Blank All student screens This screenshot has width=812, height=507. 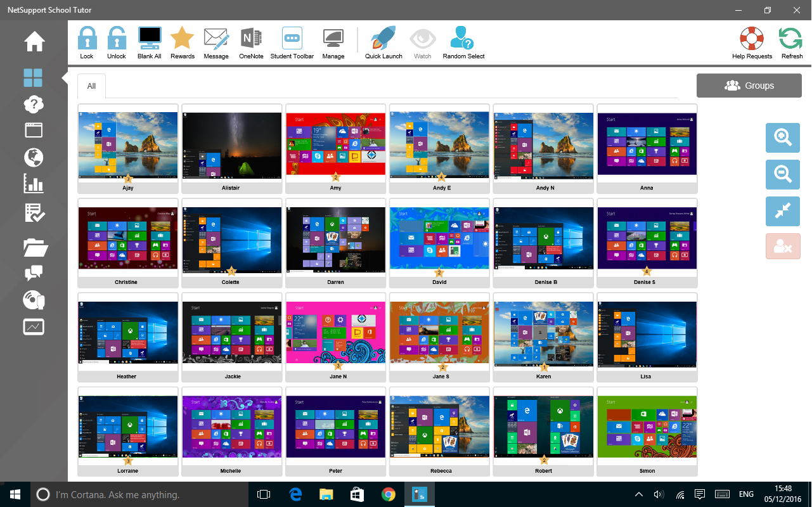pos(150,39)
